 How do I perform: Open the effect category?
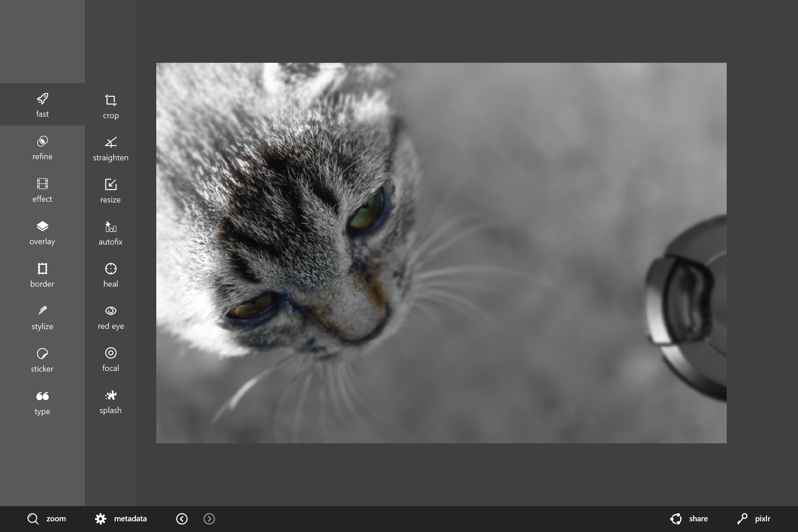click(42, 190)
